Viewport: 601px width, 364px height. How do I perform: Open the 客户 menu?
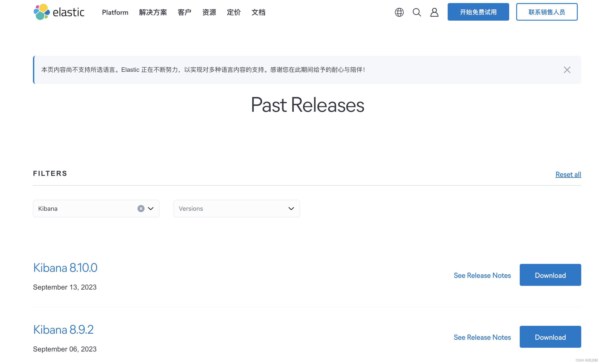click(x=184, y=12)
